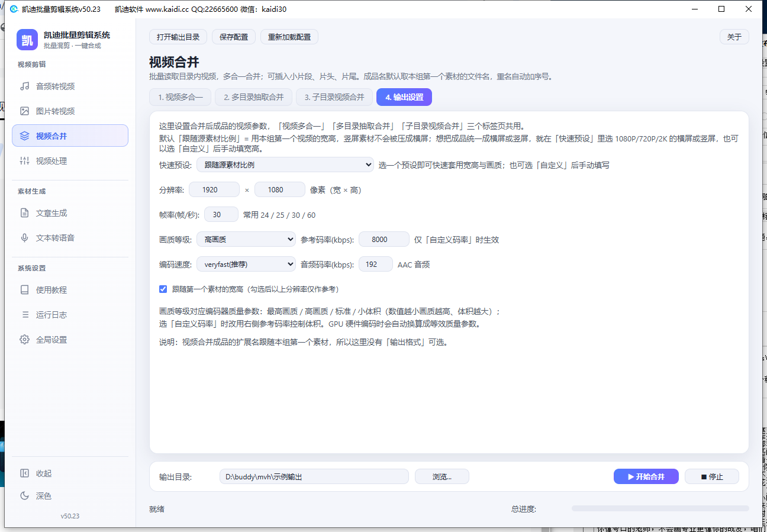Click the 参考码率 field showing 8000

384,239
